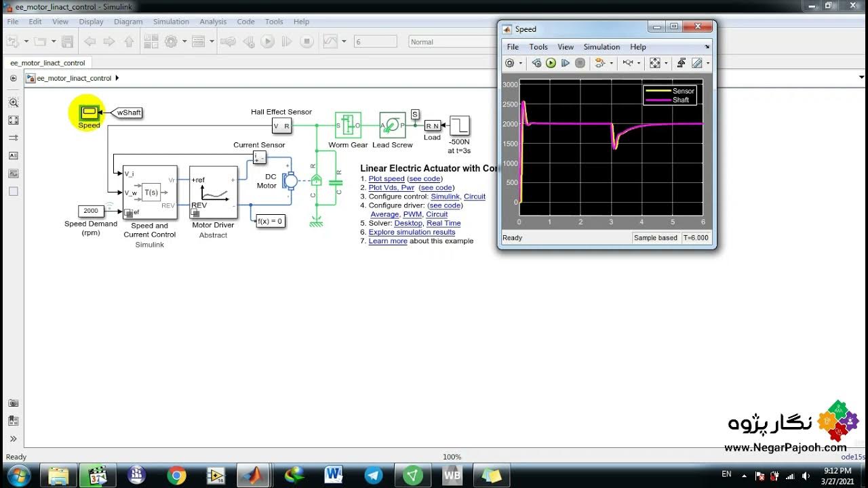Click the Lead Screw block

(393, 125)
